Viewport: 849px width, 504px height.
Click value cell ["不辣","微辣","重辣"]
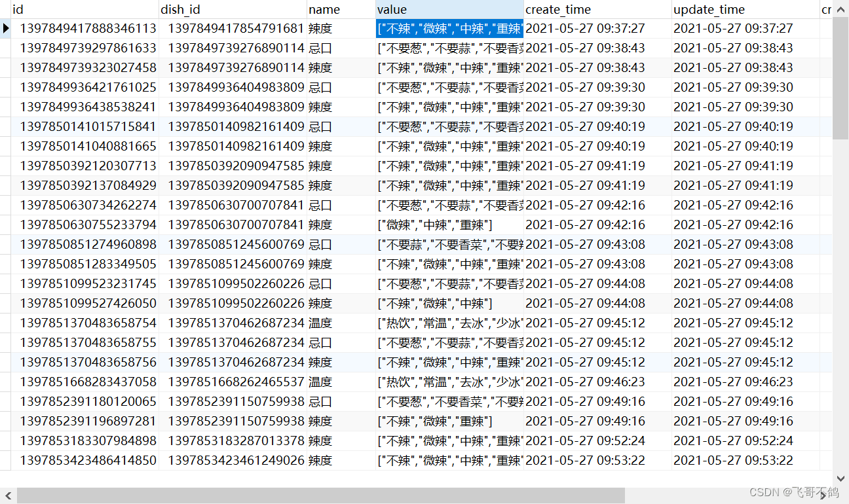[449, 421]
